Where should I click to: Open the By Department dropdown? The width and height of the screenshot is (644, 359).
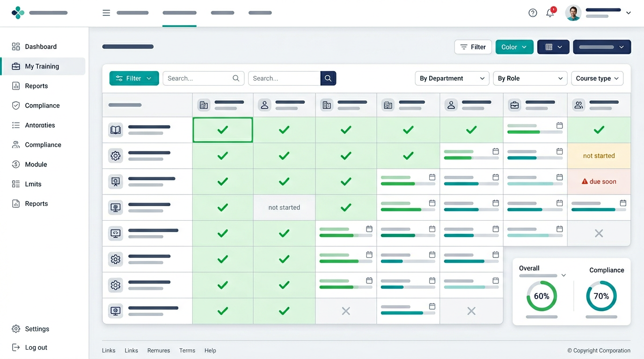pos(452,79)
